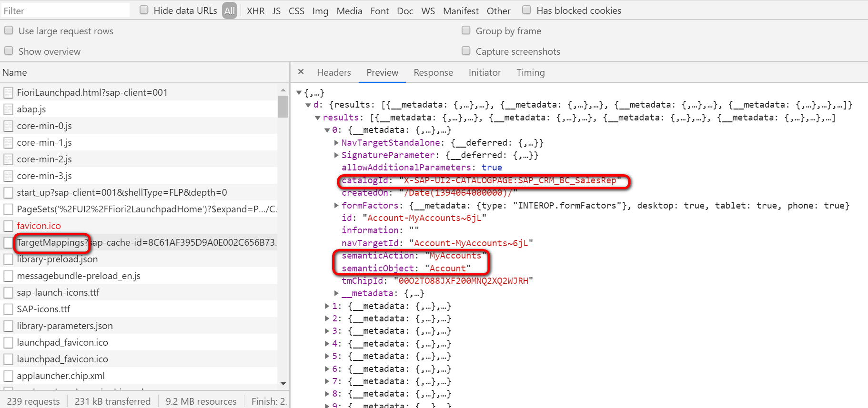Expand result item 8
Viewport: 868px width, 408px height.
pyautogui.click(x=327, y=394)
